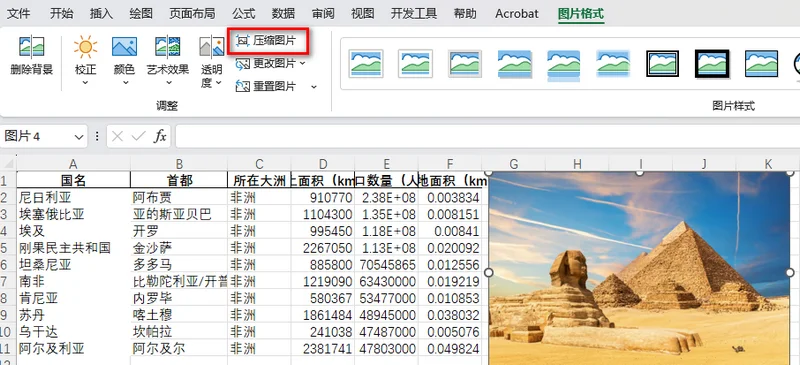The width and height of the screenshot is (800, 365).
Task: Switch to the Page Layout (页面布局) tab
Action: pos(192,14)
